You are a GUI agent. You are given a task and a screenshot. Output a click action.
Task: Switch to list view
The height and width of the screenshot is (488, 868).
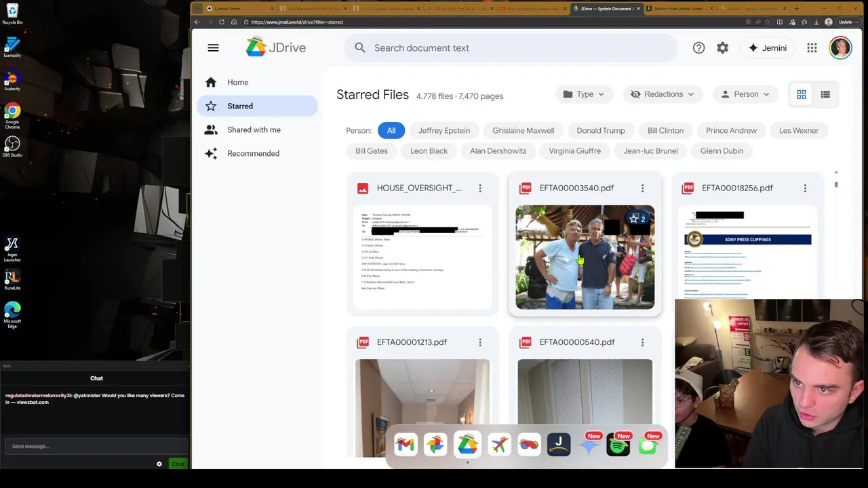point(825,94)
